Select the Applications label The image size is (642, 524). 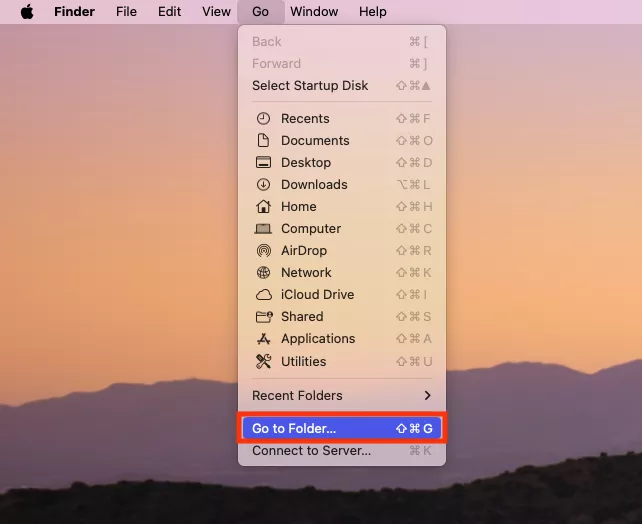click(318, 339)
